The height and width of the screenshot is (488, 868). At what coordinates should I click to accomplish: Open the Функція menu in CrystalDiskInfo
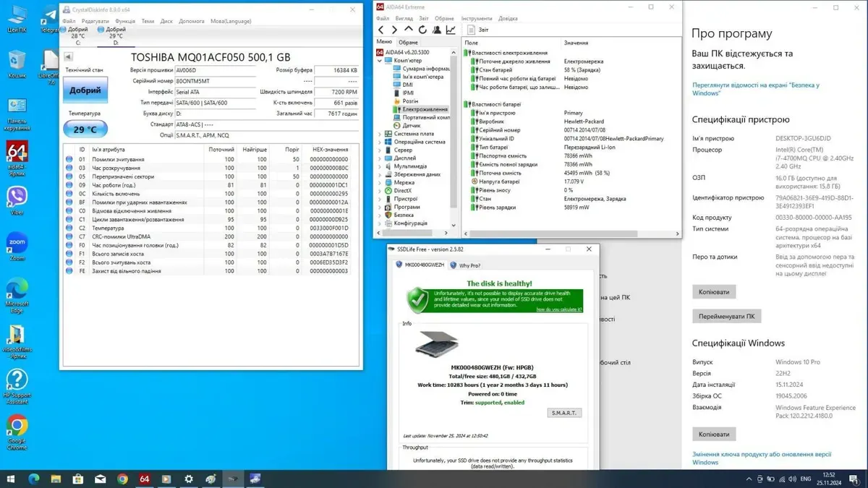pos(124,21)
